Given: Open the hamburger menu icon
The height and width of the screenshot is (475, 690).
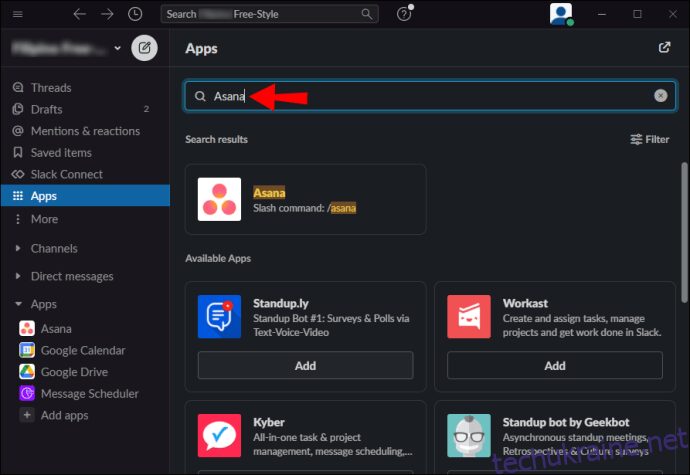Looking at the screenshot, I should 18,14.
